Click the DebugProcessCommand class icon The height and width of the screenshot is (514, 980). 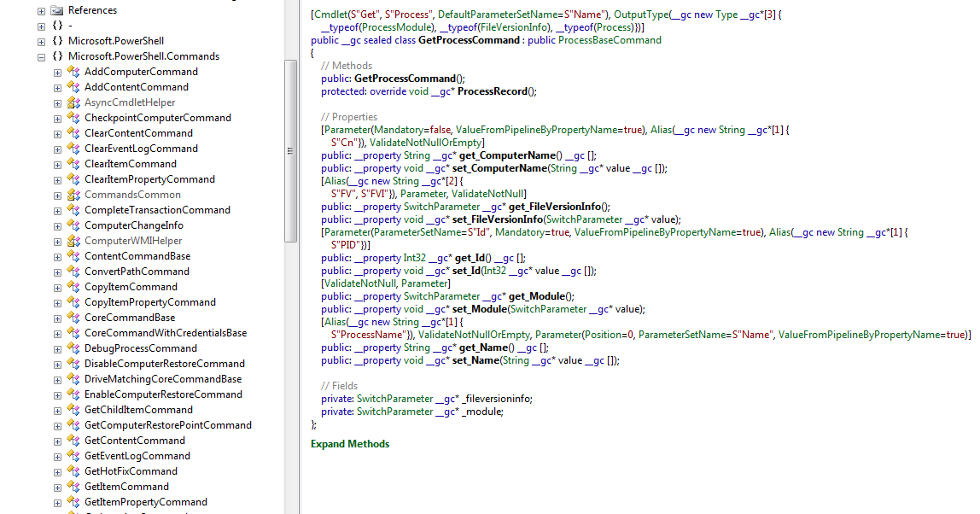(x=73, y=348)
